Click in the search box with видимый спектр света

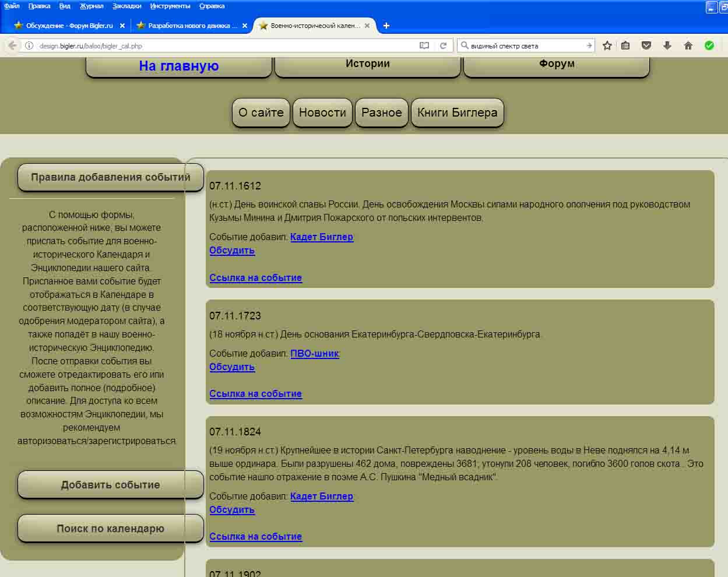click(525, 45)
